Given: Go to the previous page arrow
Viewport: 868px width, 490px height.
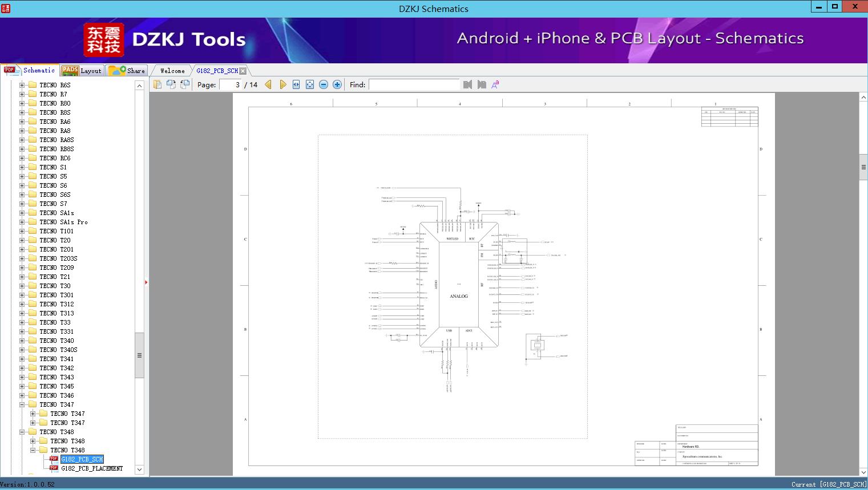Looking at the screenshot, I should pos(268,84).
